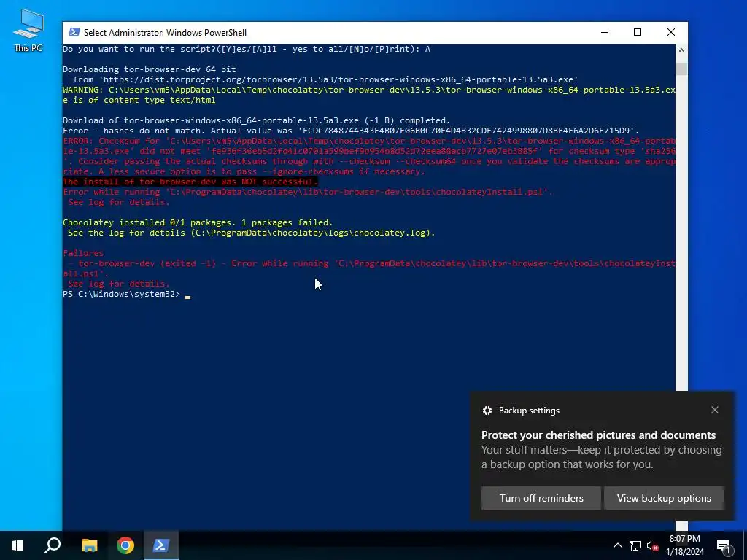Minimize the PowerShell window
Viewport: 747px width, 560px height.
pos(605,32)
